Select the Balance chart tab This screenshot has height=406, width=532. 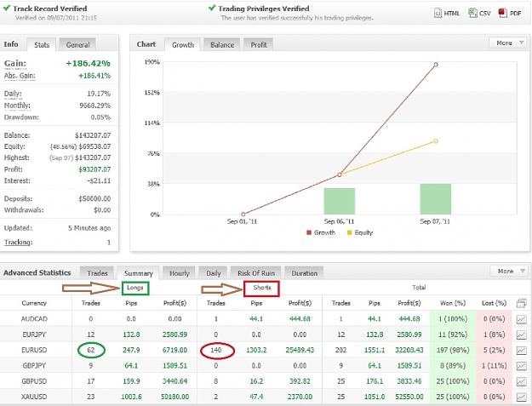[222, 45]
